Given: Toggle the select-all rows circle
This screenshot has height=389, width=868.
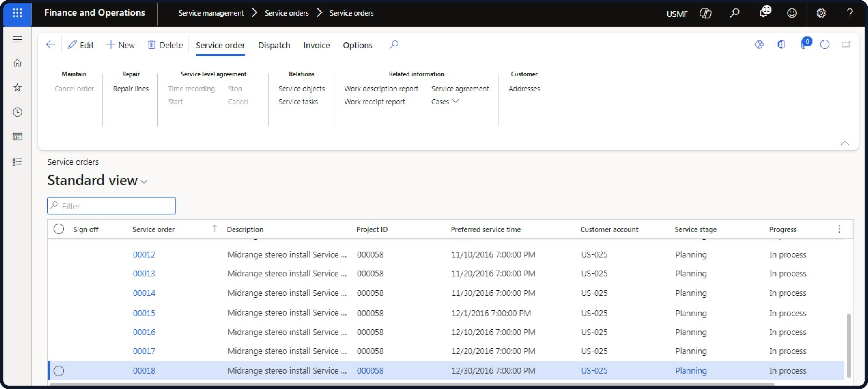Looking at the screenshot, I should (x=59, y=229).
